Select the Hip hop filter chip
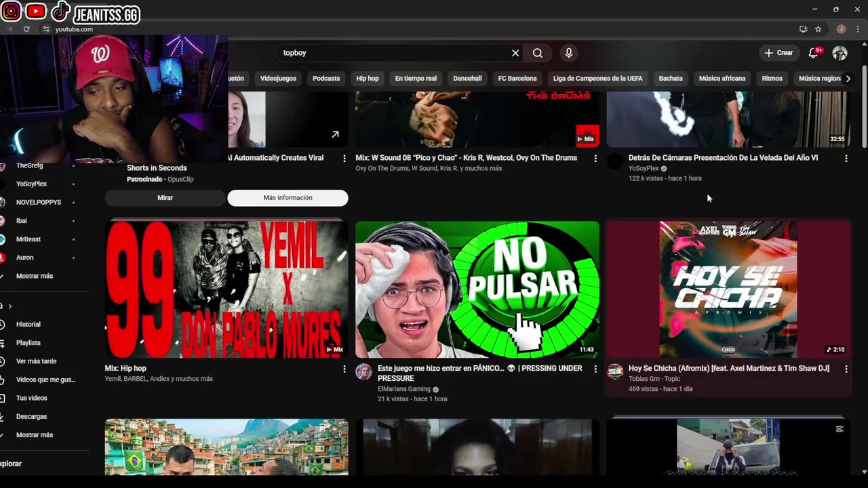Screen dimensions: 868x488 click(x=368, y=79)
